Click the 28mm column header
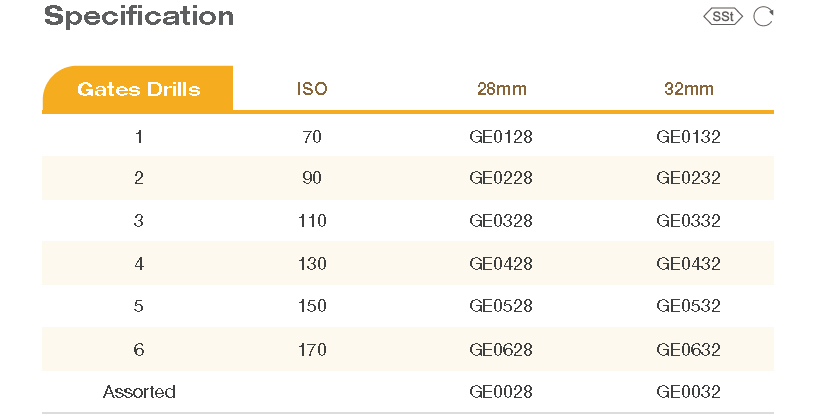The width and height of the screenshot is (828, 415). (x=500, y=89)
